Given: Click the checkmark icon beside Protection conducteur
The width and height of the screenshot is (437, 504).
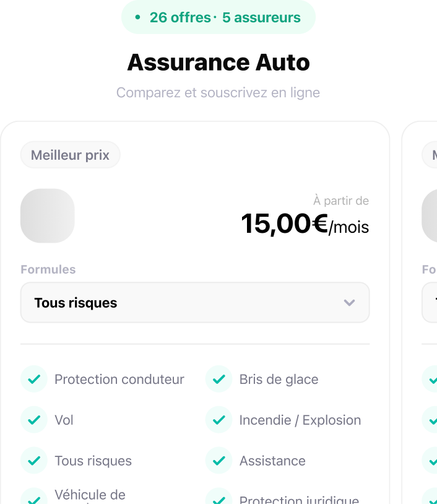Looking at the screenshot, I should tap(34, 380).
